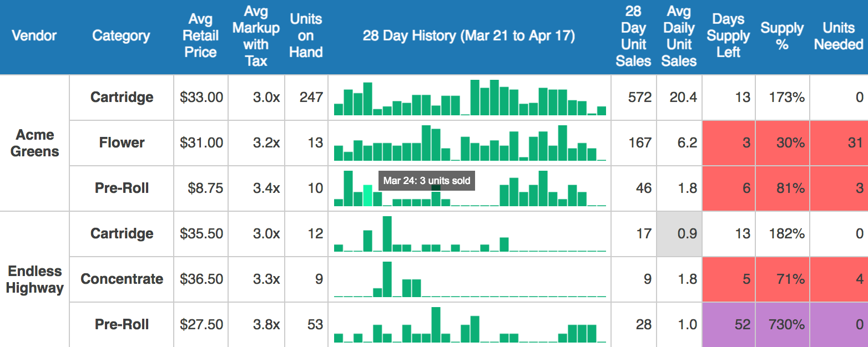This screenshot has width=868, height=347.
Task: Click Supply % column header
Action: [x=782, y=36]
